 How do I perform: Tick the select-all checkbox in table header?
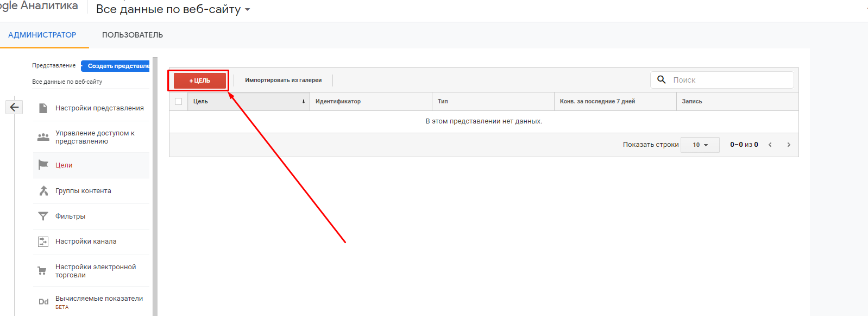(x=178, y=102)
